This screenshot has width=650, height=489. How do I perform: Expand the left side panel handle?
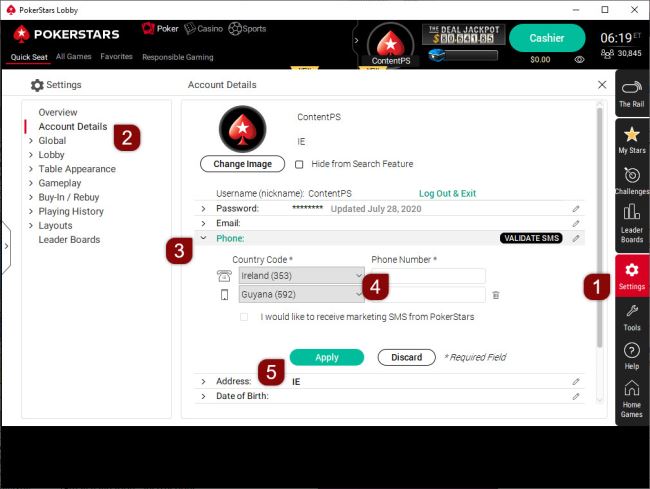6,247
